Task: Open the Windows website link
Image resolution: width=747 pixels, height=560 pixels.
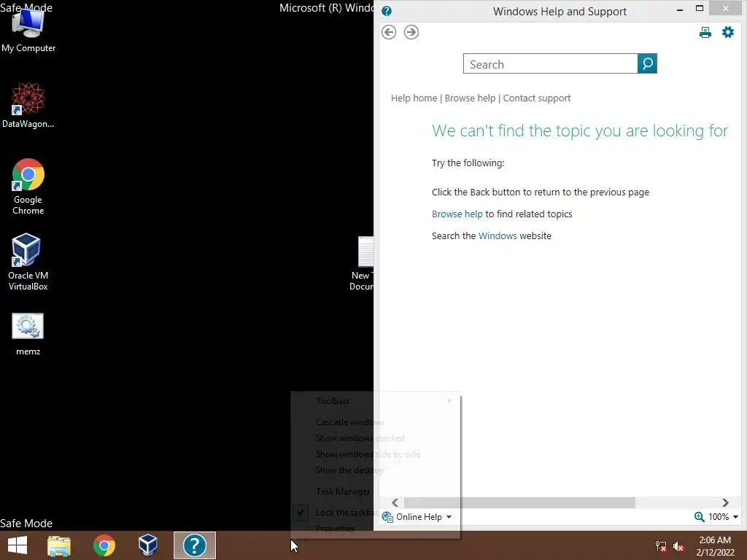Action: click(x=498, y=236)
